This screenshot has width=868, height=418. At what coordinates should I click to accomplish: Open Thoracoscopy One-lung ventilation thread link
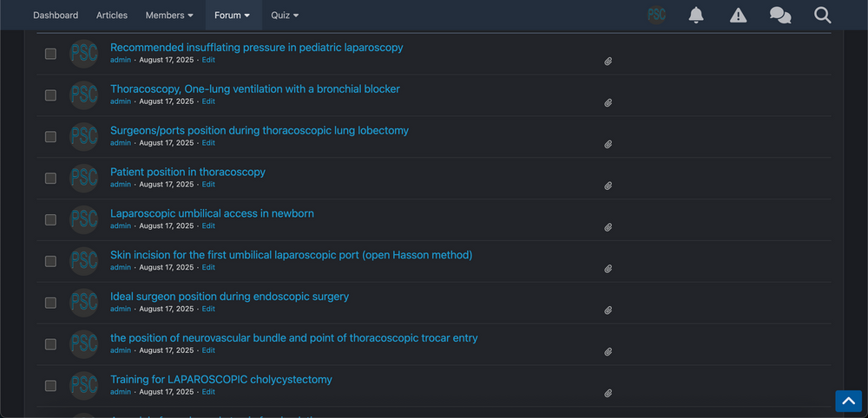pos(254,89)
